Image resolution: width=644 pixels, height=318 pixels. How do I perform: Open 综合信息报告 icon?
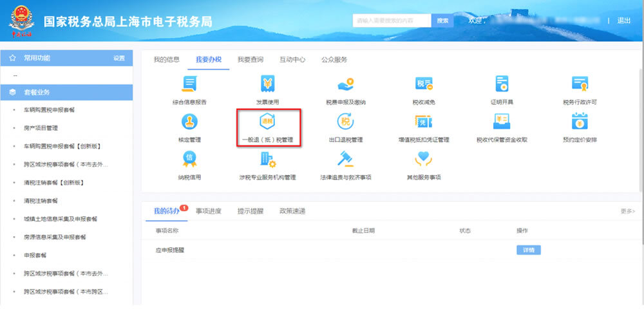[189, 84]
